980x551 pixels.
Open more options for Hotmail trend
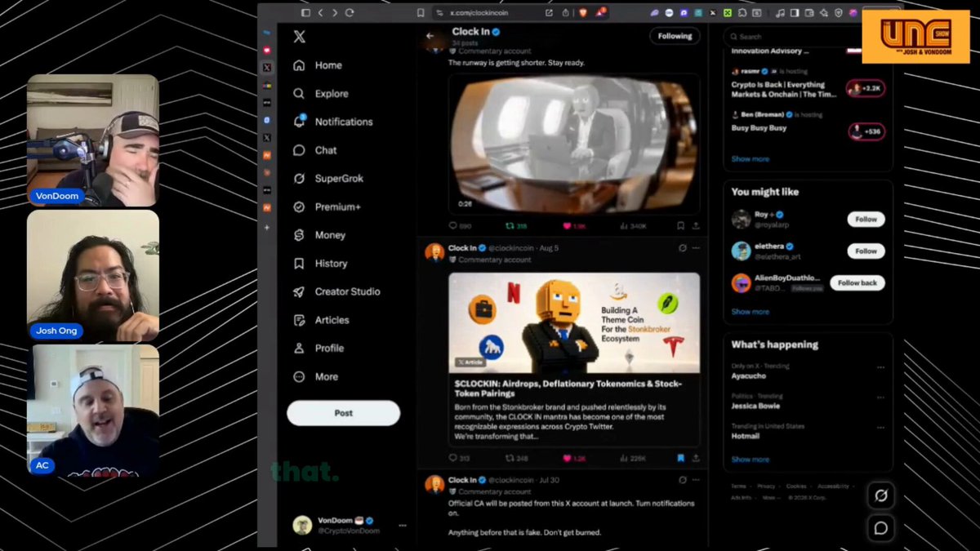point(880,427)
